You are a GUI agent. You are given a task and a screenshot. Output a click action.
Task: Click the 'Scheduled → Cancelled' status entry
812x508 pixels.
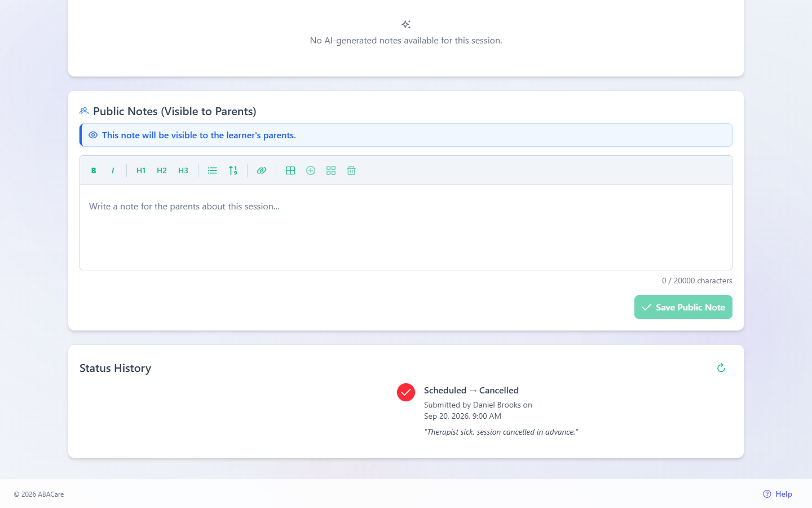click(x=471, y=390)
